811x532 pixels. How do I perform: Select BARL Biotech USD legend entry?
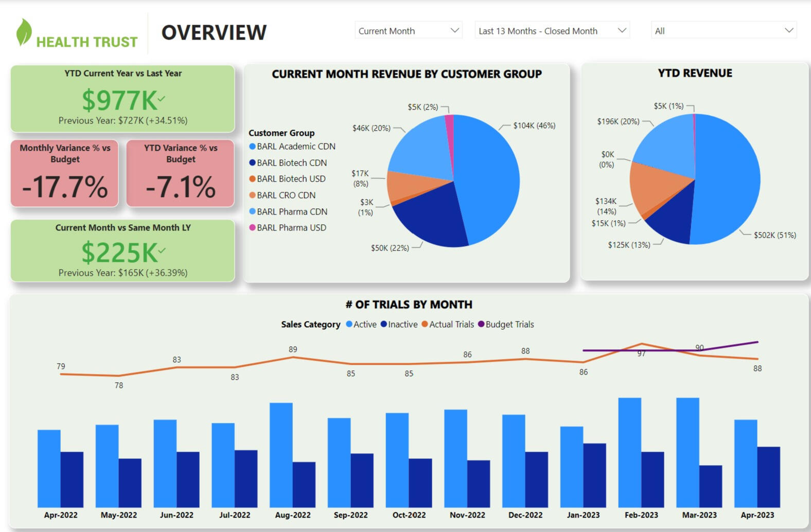(291, 179)
